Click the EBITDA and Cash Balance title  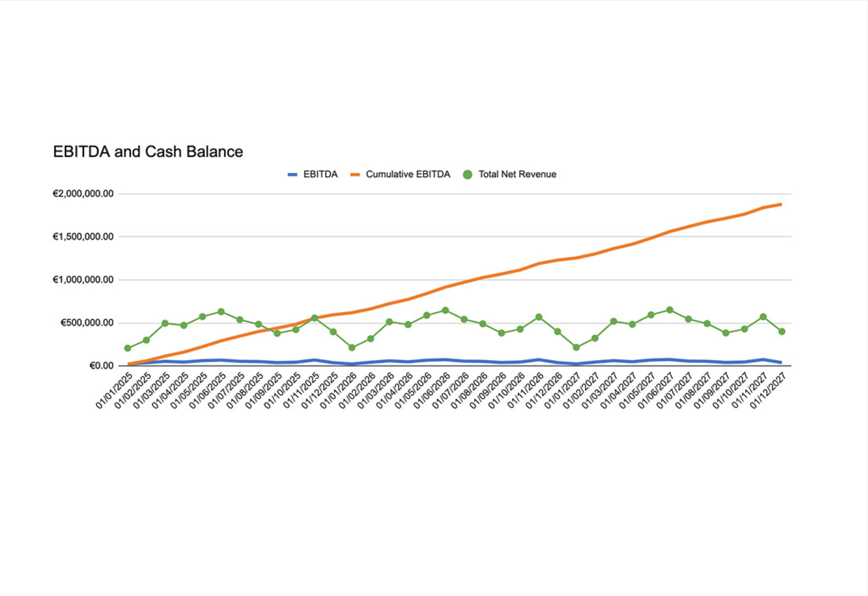click(x=148, y=152)
